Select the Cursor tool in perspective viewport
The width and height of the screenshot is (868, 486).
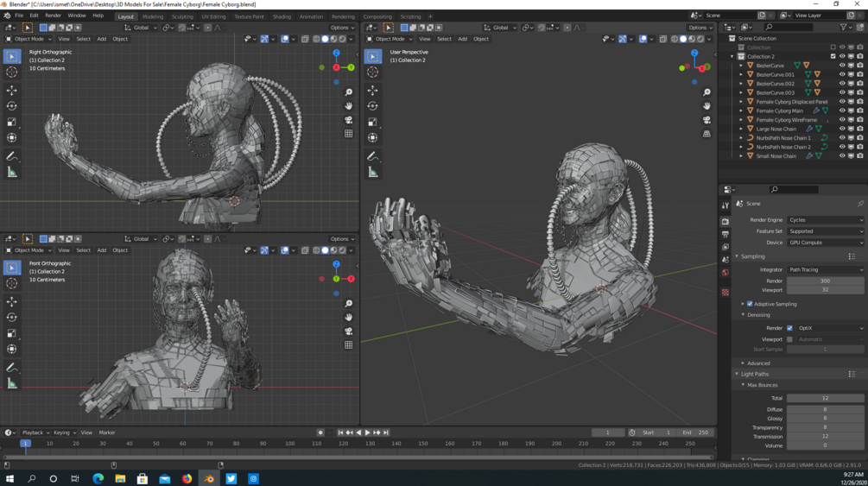pos(373,73)
